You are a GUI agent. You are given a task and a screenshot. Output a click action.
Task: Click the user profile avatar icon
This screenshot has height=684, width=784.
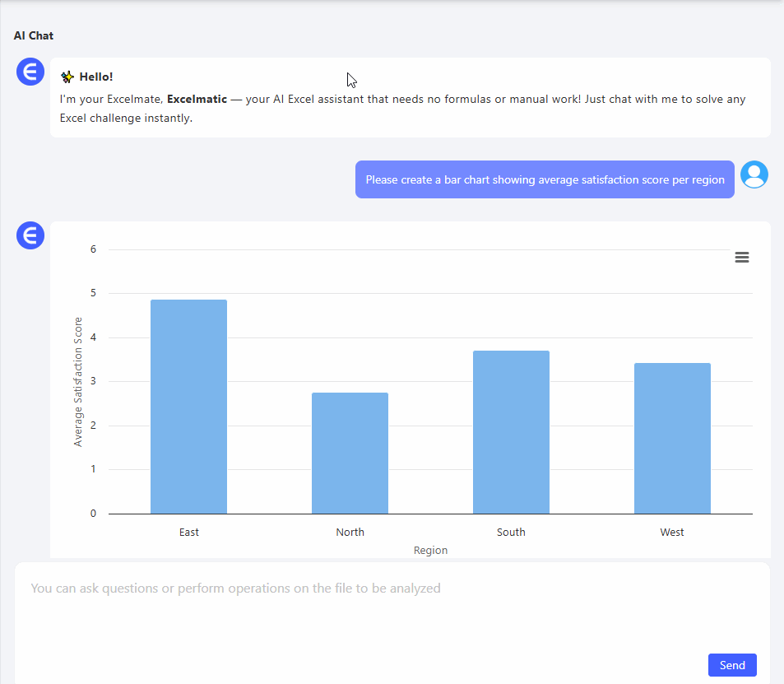pos(754,174)
